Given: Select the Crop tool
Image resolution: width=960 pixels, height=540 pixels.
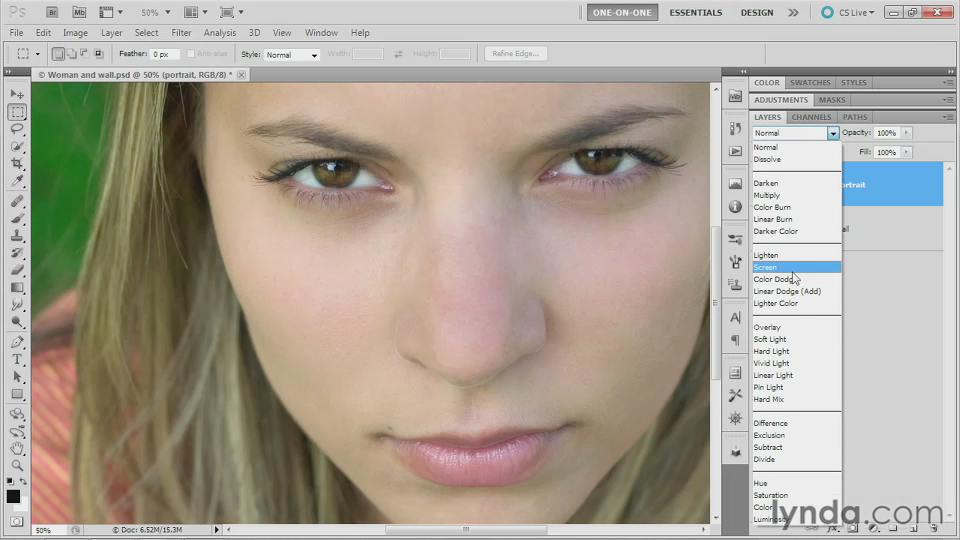Looking at the screenshot, I should 17,163.
